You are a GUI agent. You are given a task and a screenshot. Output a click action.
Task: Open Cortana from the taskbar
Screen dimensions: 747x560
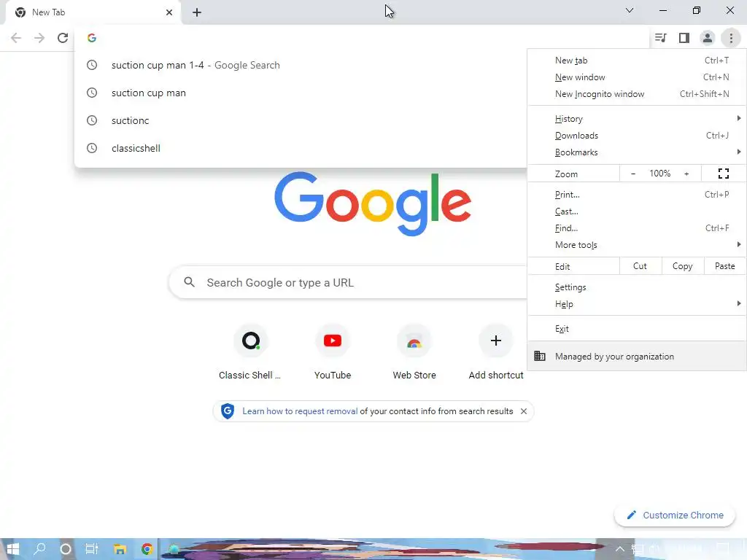[66, 549]
